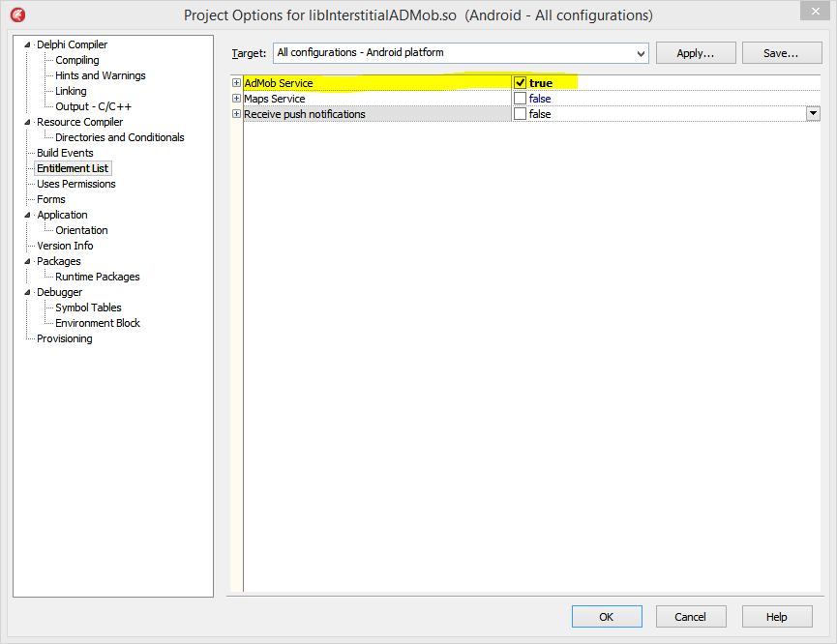Uncheck the AdMob Service checkbox

pos(520,82)
